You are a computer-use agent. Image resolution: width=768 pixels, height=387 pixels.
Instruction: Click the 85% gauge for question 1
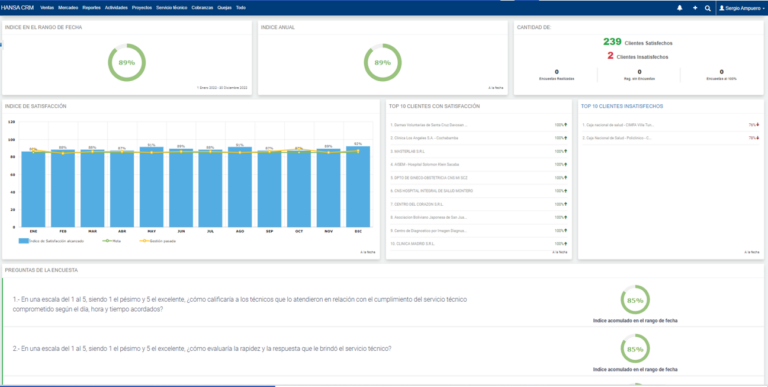tap(635, 300)
